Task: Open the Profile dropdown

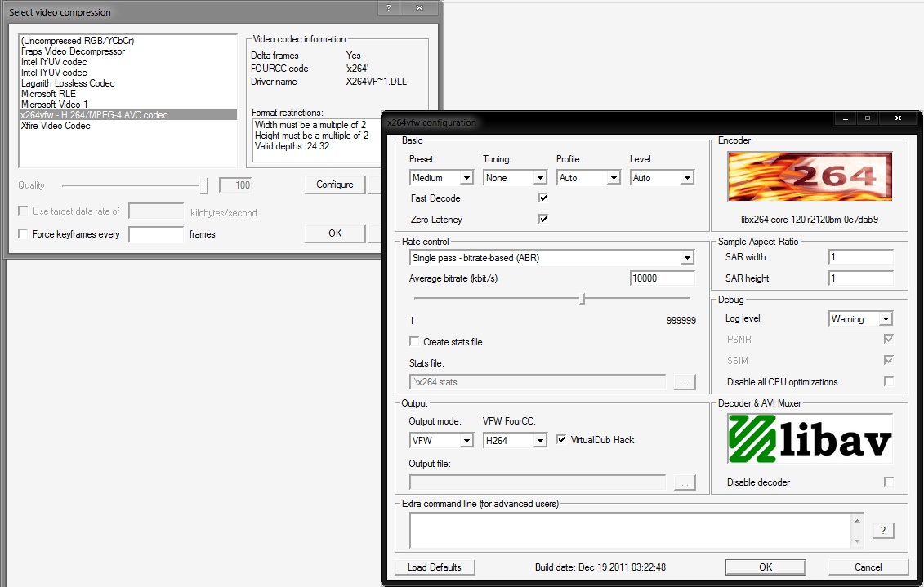Action: tap(589, 177)
